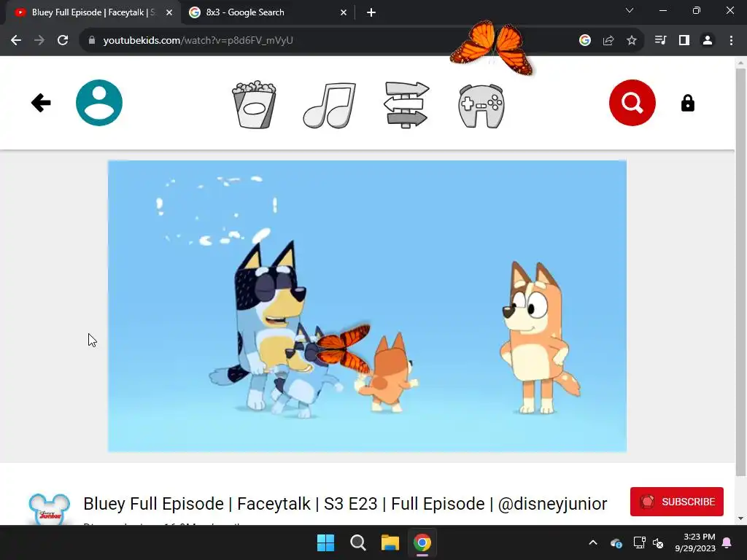Click the red SUBSCRIBE button
Screen dimensions: 747x560
[676, 502]
